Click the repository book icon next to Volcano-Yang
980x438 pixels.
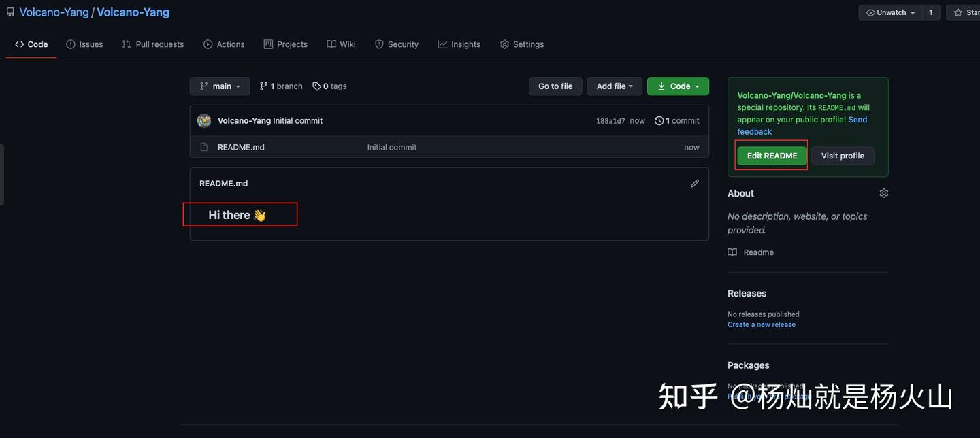(10, 12)
